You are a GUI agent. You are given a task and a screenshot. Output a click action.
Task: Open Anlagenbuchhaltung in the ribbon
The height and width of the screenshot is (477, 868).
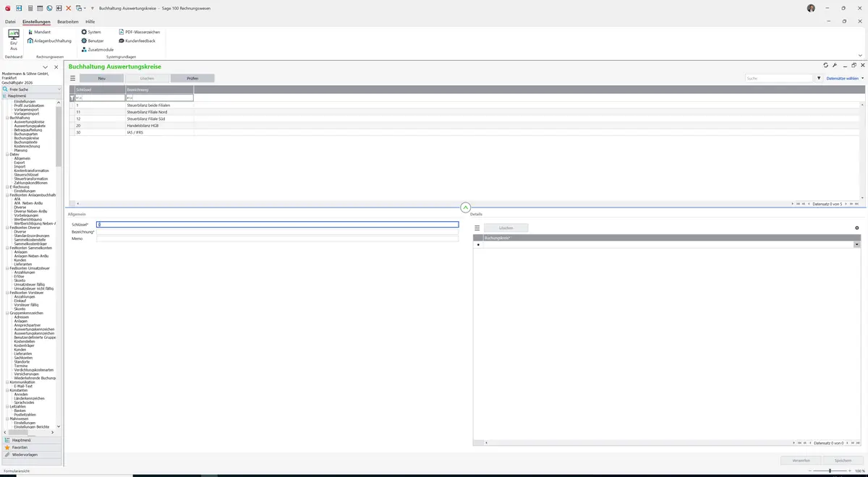point(49,40)
